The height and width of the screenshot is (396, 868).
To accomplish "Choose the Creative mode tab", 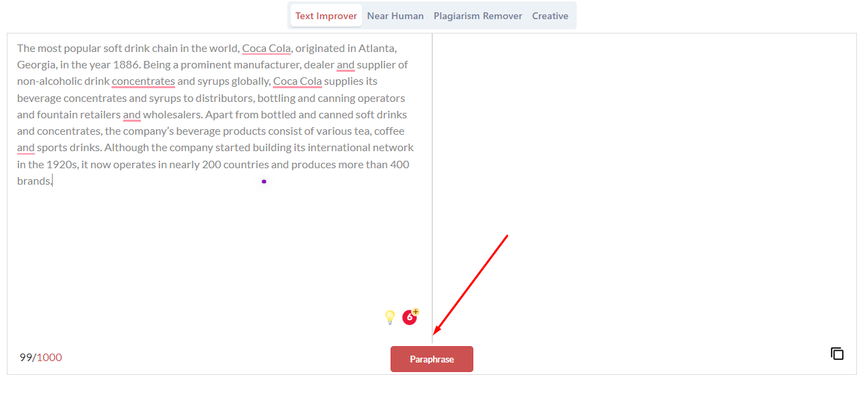I will point(550,16).
